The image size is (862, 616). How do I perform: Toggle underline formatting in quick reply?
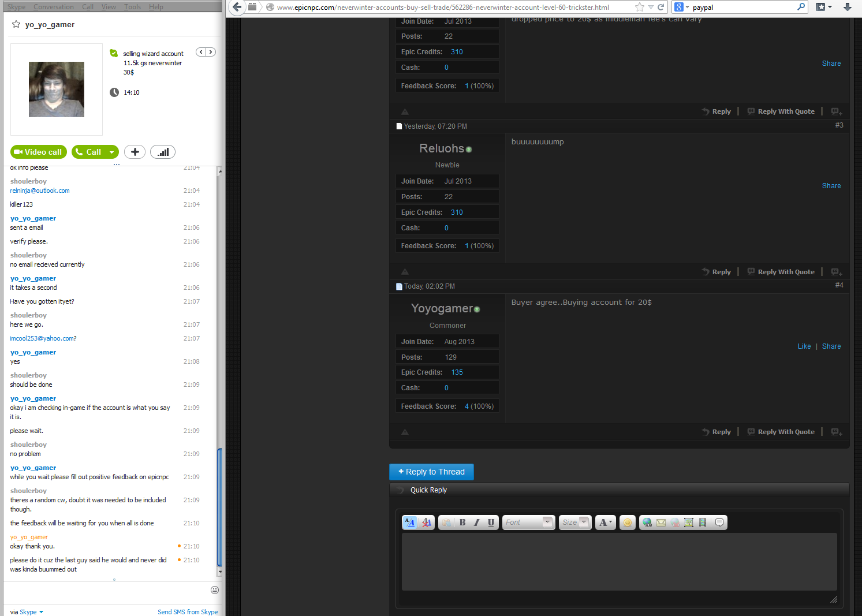click(x=491, y=522)
